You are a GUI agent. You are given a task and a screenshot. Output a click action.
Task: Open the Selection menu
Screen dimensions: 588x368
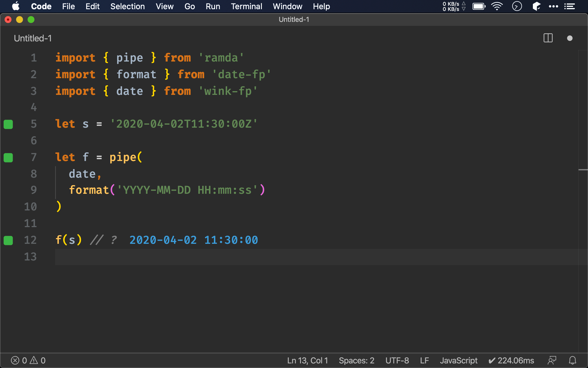[x=127, y=6]
